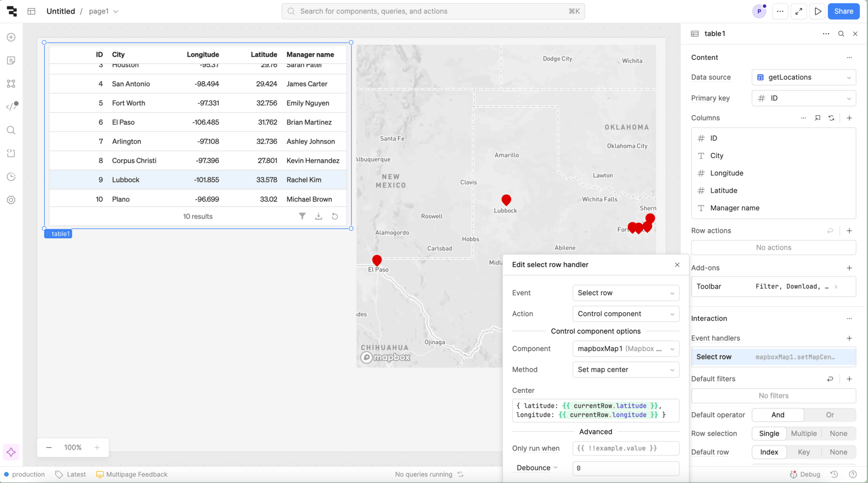Click the Share button

click(843, 11)
